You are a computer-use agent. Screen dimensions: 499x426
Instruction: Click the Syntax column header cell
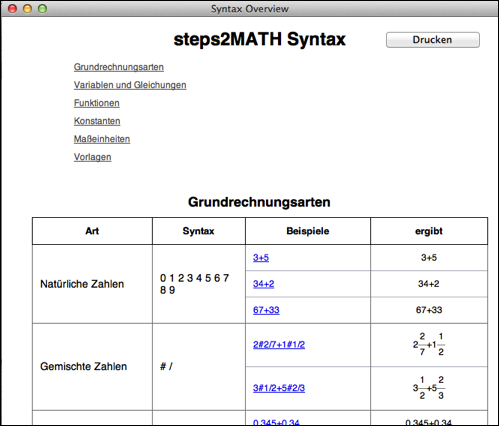pos(199,231)
